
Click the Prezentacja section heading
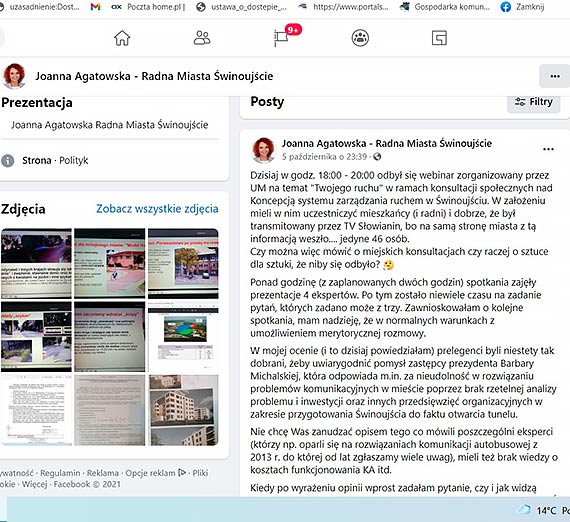37,103
